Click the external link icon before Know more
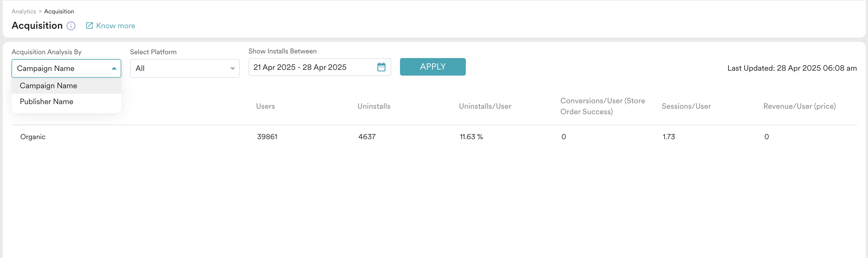Viewport: 868px width, 258px height. pyautogui.click(x=89, y=25)
